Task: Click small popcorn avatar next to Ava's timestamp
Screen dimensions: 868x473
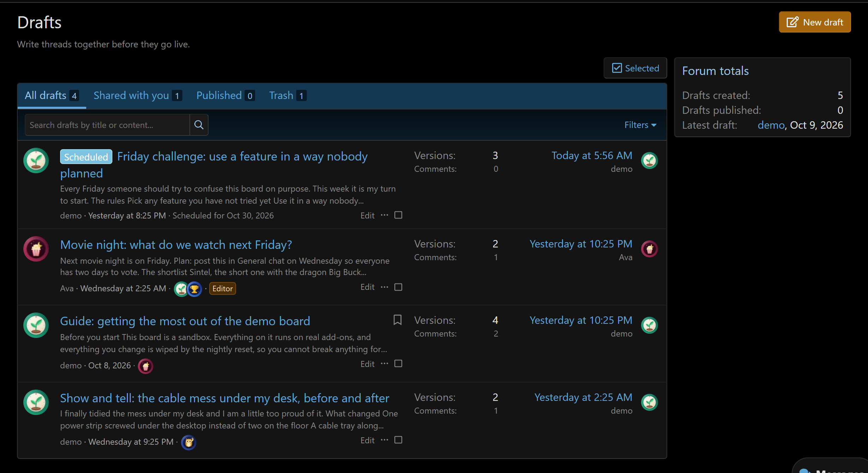Action: pyautogui.click(x=650, y=249)
